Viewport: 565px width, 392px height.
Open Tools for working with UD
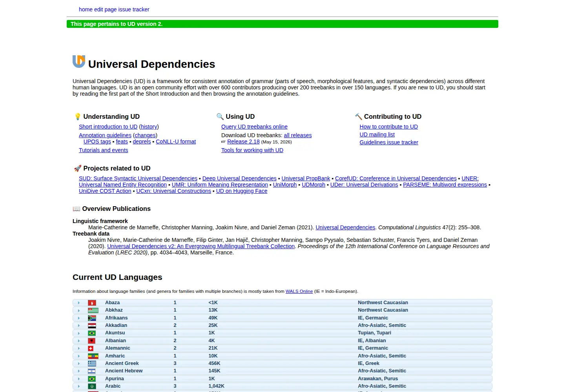(x=252, y=150)
